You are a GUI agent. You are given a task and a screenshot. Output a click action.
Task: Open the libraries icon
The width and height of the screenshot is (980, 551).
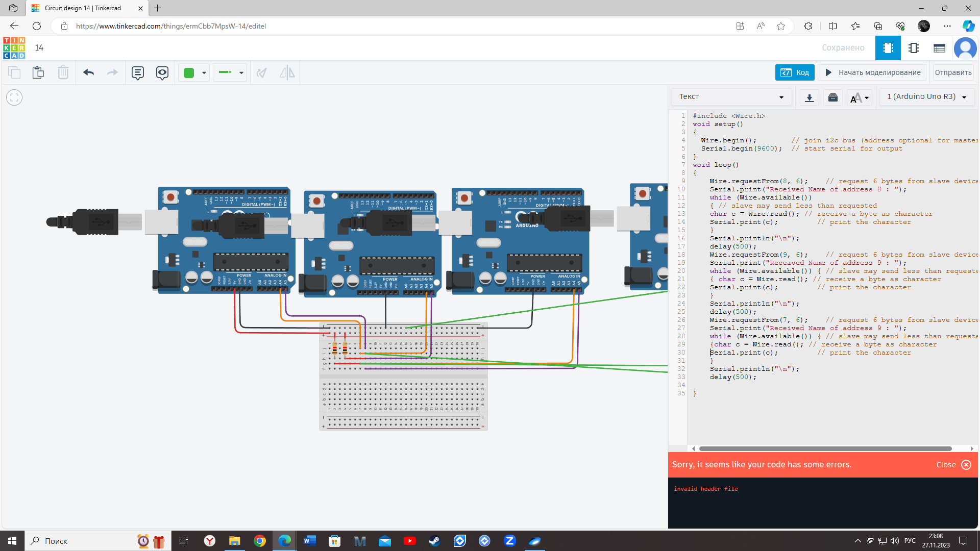point(833,97)
